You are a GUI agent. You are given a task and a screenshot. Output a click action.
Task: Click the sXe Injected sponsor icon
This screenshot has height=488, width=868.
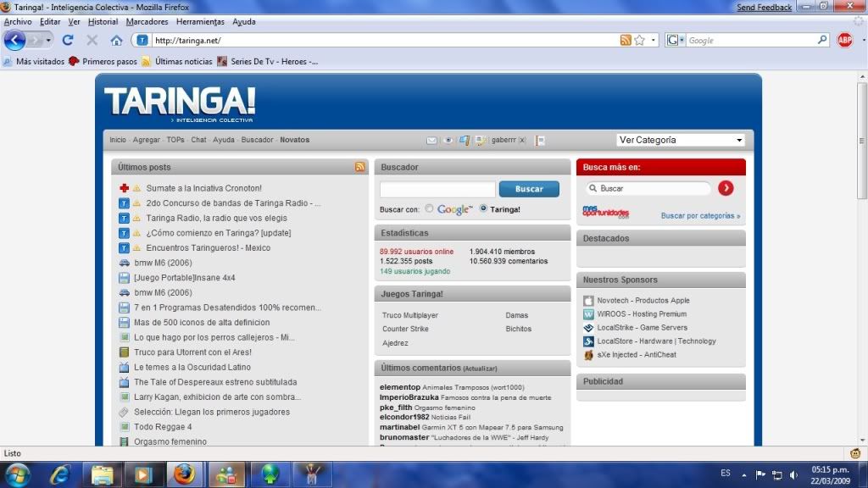pos(588,355)
